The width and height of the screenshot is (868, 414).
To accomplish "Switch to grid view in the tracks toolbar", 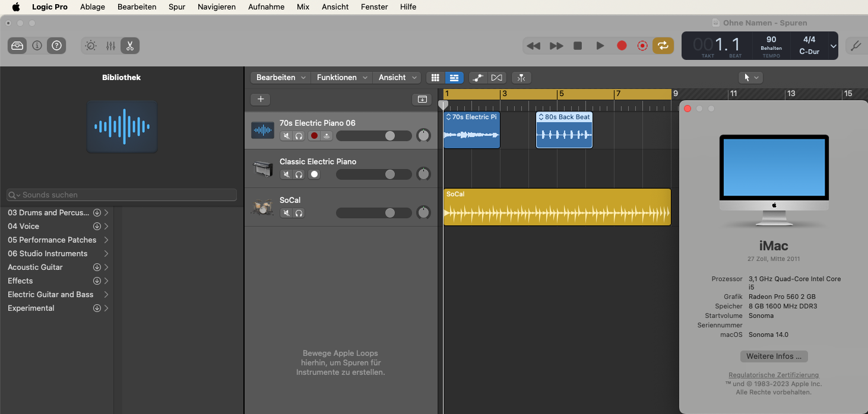I will pos(435,78).
